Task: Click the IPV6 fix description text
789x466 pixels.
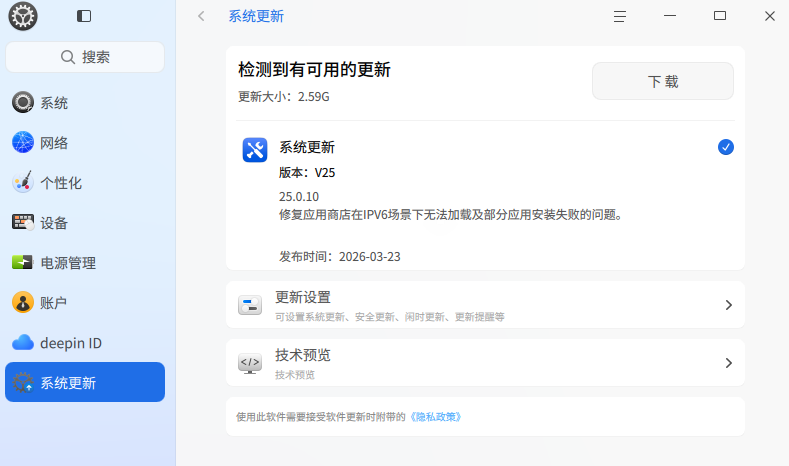Action: [451, 215]
